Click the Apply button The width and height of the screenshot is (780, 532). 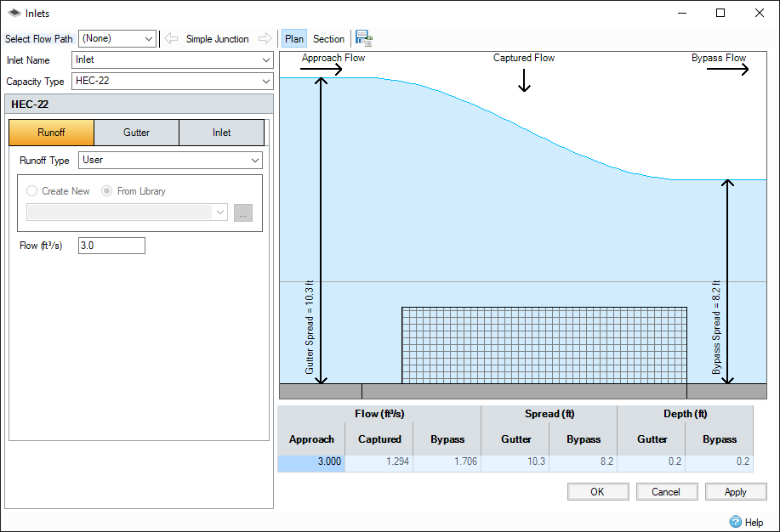point(736,492)
